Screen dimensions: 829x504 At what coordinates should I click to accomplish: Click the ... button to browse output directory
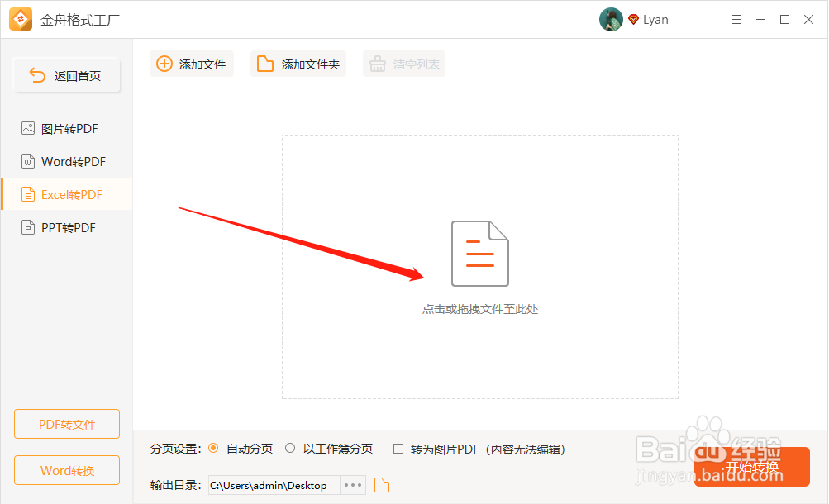click(x=353, y=485)
